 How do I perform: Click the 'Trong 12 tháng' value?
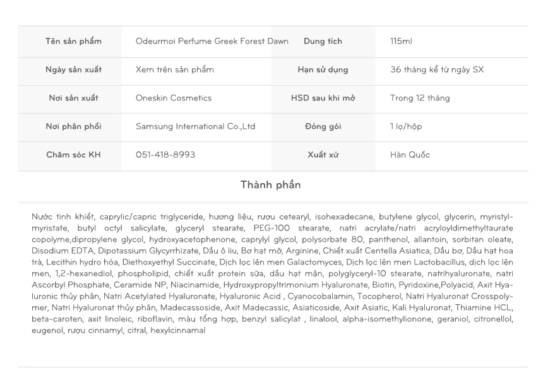coord(420,98)
